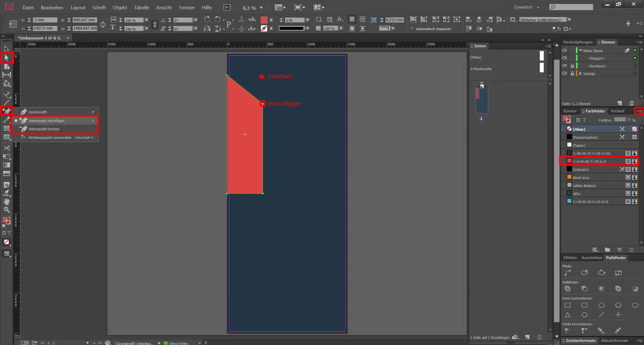Select the Line tool
The width and height of the screenshot is (644, 345).
6,102
